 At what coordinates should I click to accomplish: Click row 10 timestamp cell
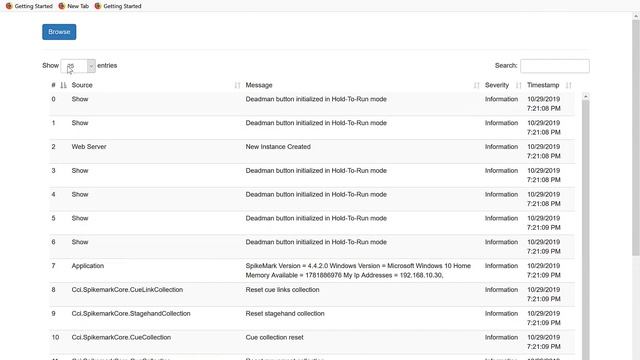click(544, 342)
